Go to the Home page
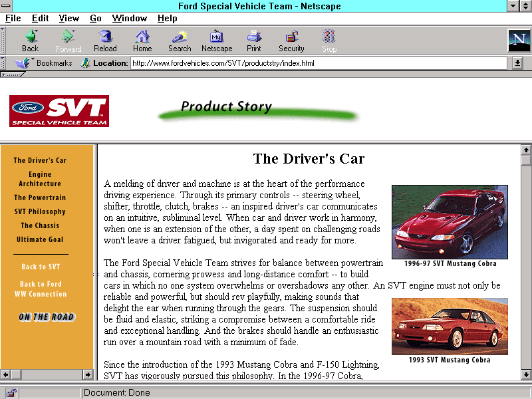 coord(142,41)
